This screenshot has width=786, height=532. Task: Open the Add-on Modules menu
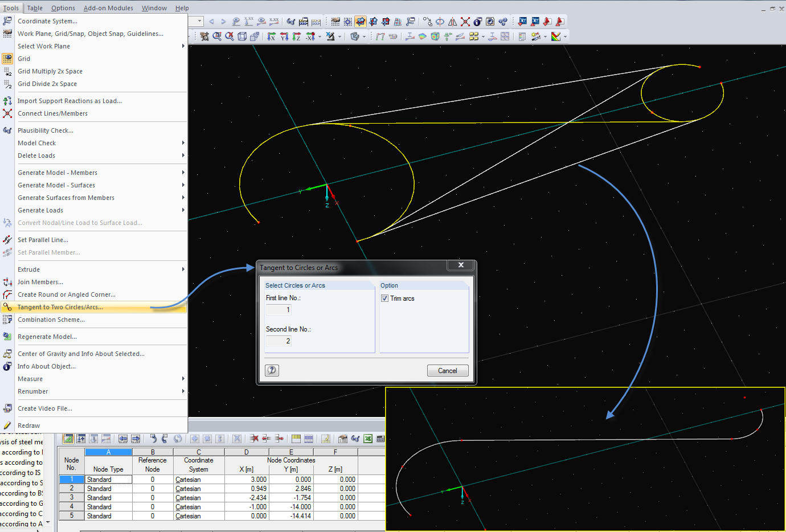108,8
